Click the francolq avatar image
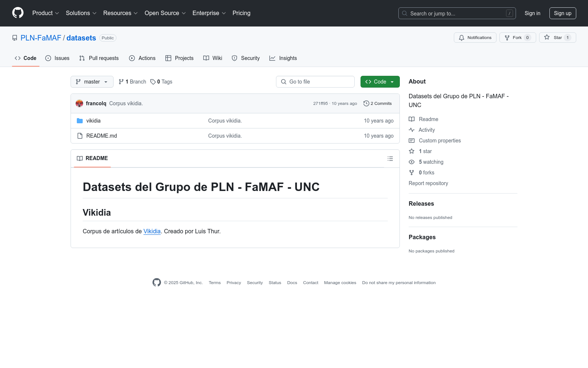 click(79, 103)
